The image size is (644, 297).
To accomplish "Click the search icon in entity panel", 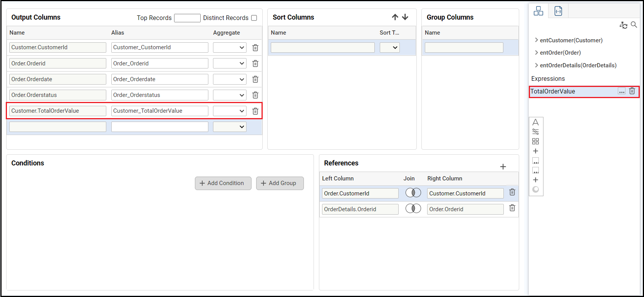I will pos(634,25).
